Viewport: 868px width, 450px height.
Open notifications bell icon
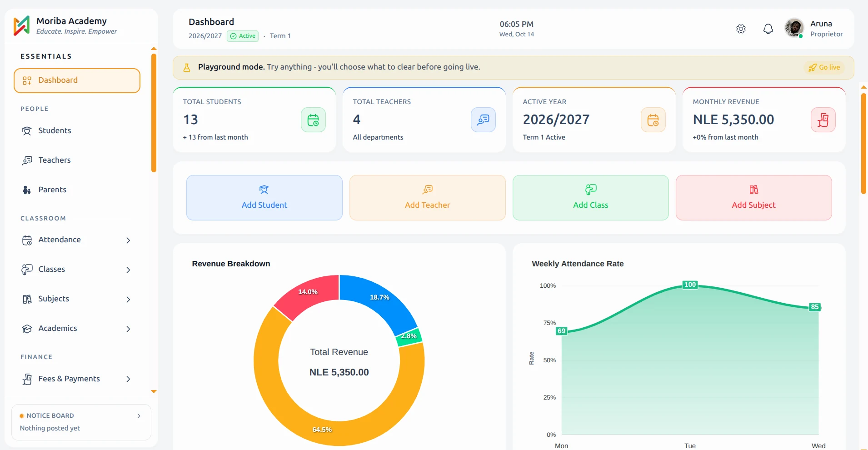[768, 29]
